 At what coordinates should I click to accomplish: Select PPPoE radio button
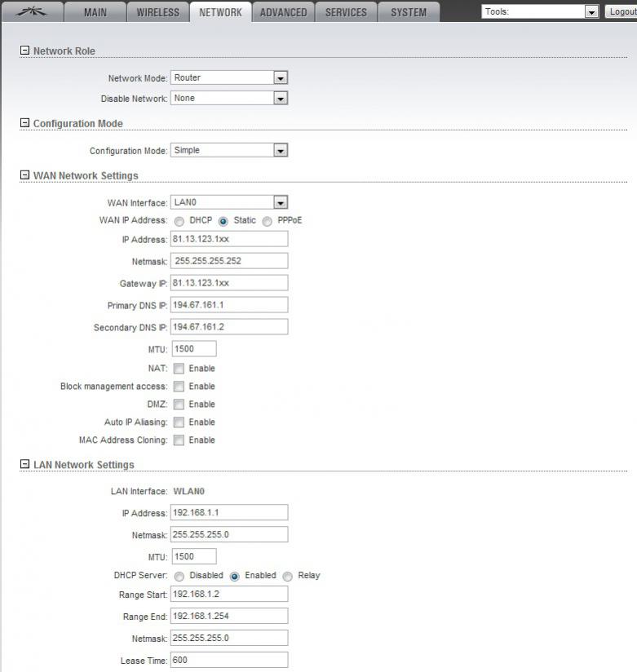pyautogui.click(x=268, y=221)
